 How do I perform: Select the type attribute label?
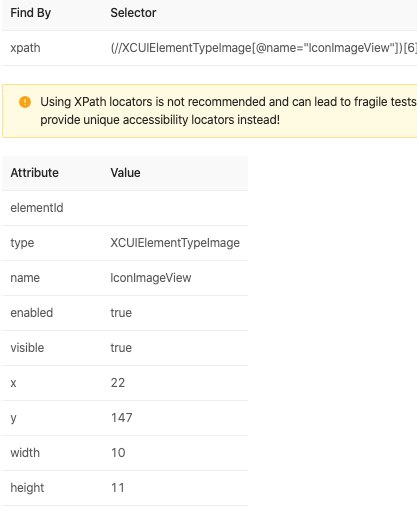click(x=22, y=243)
